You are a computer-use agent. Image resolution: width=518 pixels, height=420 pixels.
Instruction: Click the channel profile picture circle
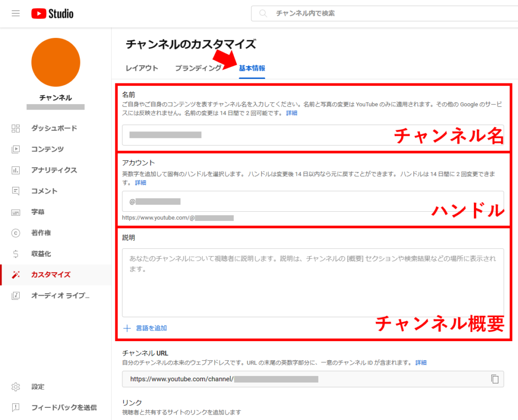click(x=56, y=62)
